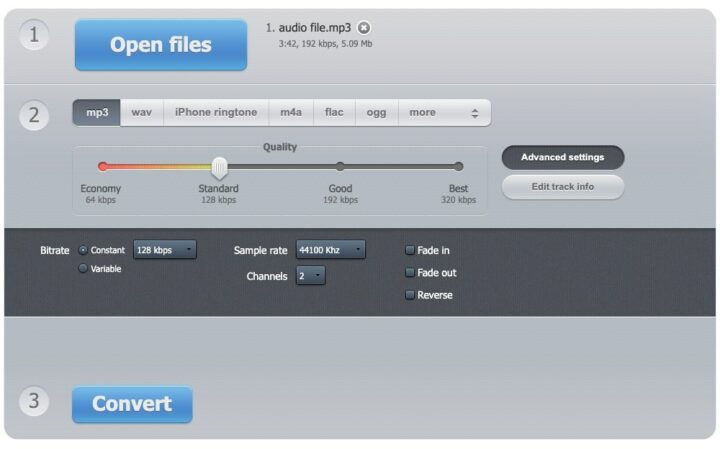The width and height of the screenshot is (720, 449).
Task: Set quality to the Good 192 kbps marker
Action: [x=340, y=167]
